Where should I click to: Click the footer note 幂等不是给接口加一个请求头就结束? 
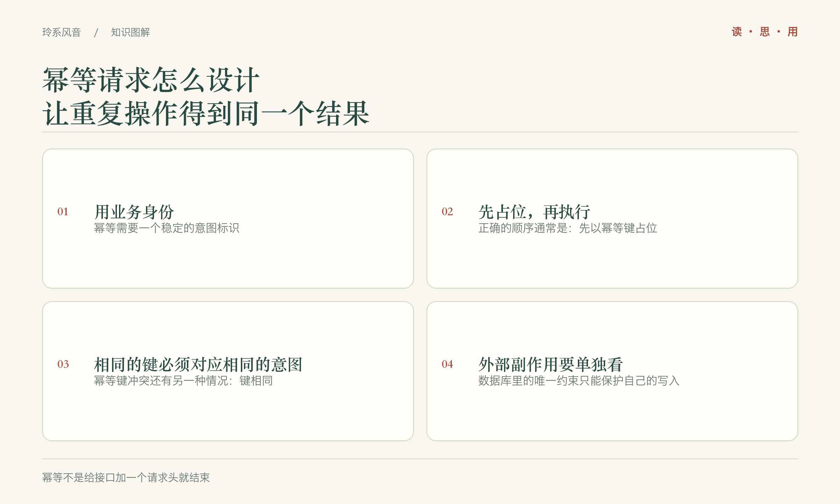(126, 477)
